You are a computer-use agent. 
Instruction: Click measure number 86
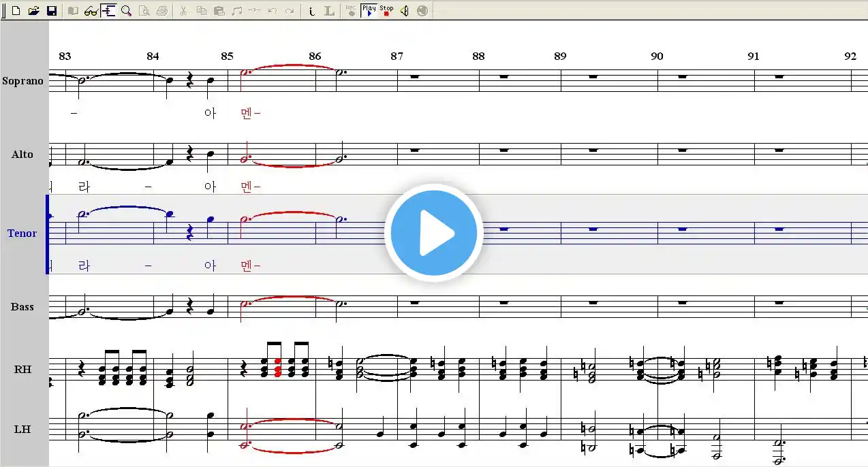click(314, 57)
